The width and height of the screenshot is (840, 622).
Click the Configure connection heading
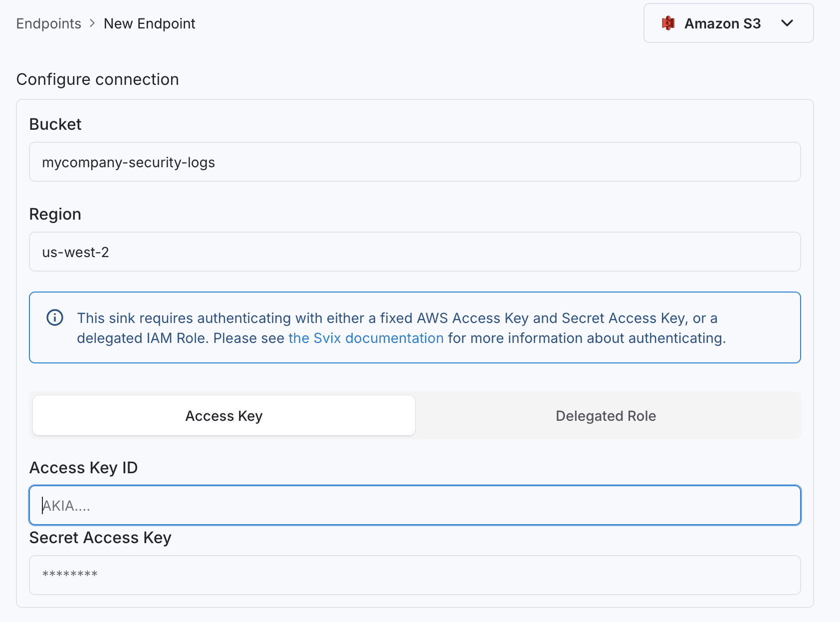98,79
